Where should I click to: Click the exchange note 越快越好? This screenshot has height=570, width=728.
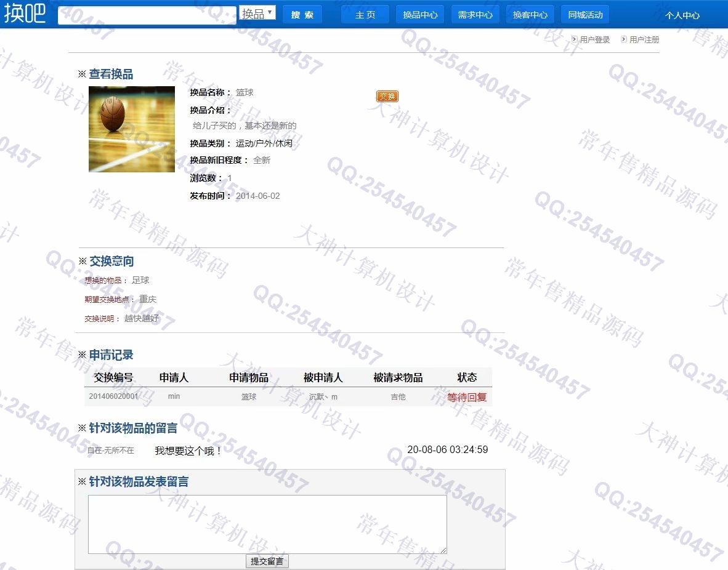(142, 318)
